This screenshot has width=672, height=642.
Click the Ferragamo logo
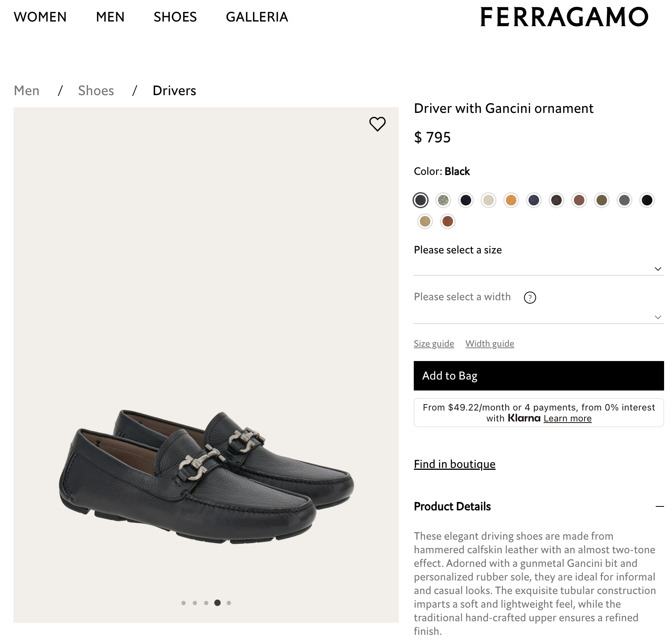coord(564,17)
